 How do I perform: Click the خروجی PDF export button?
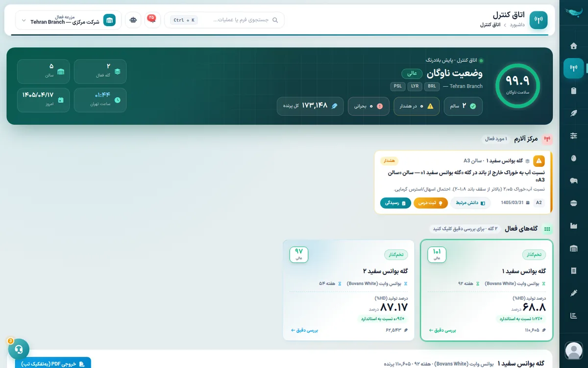(53, 364)
